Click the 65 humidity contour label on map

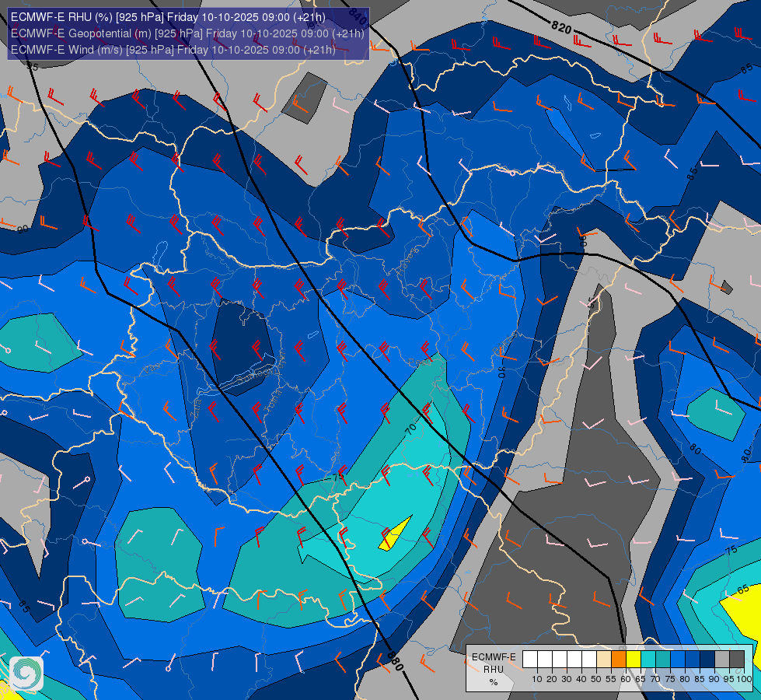[x=743, y=590]
